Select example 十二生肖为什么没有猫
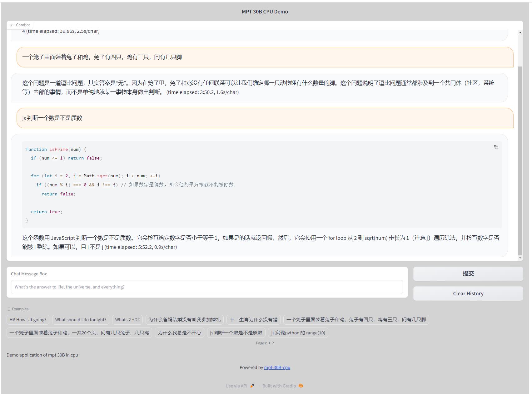Image resolution: width=532 pixels, height=394 pixels. coord(253,320)
